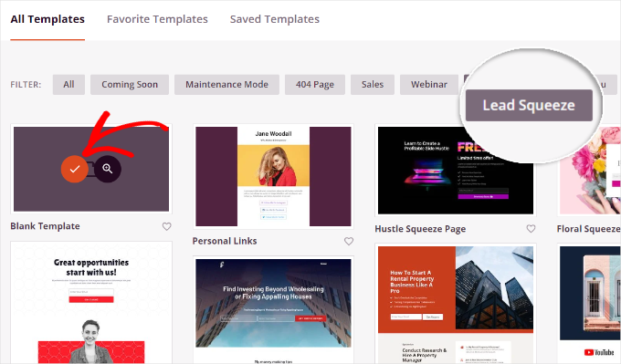Open the 'Great opportunities start with us' template
621x364 pixels.
[91, 302]
